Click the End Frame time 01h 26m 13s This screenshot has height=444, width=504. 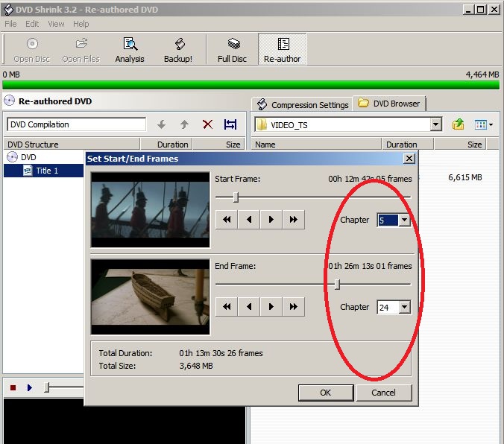click(370, 266)
